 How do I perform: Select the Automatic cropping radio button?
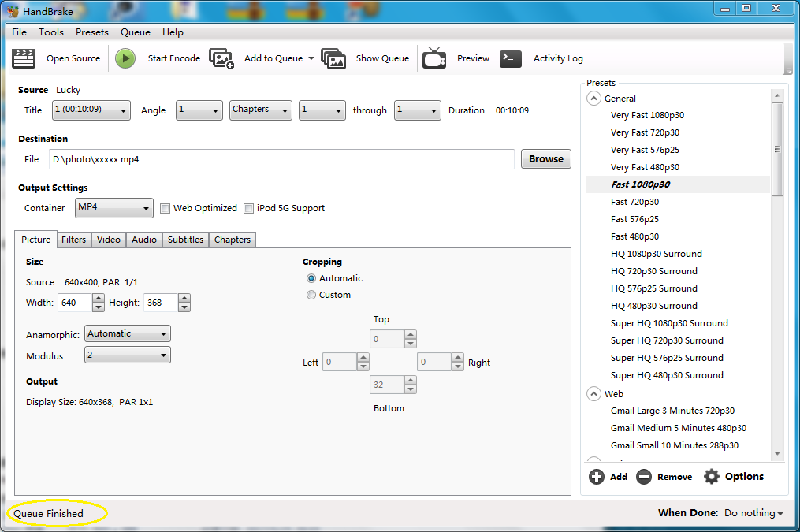click(311, 278)
